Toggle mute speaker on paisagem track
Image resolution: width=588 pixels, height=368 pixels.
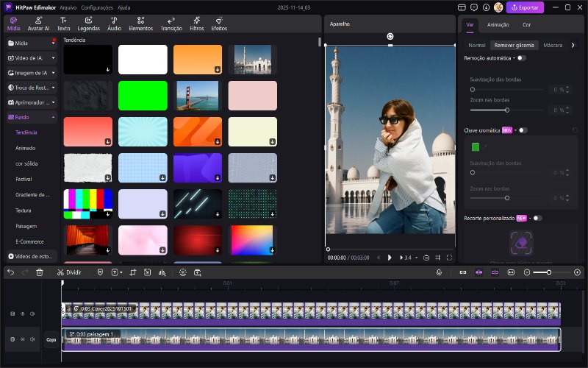(32, 339)
